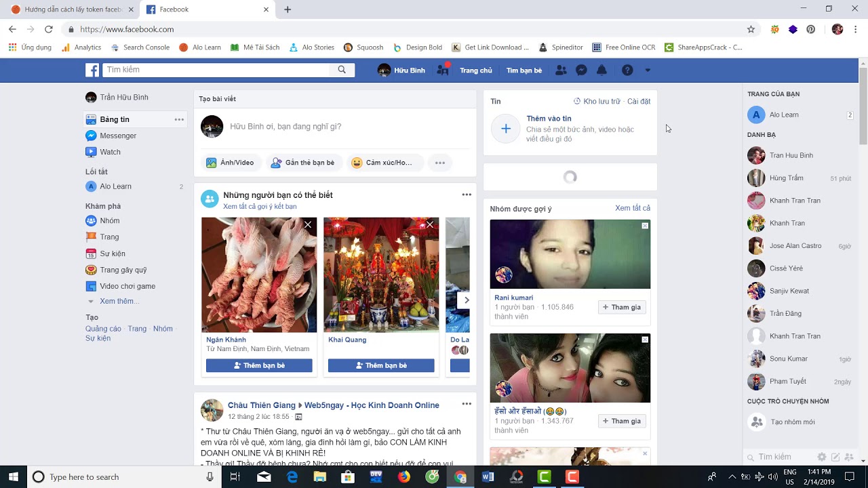
Task: Open Messenger in left sidebar
Action: (x=118, y=136)
